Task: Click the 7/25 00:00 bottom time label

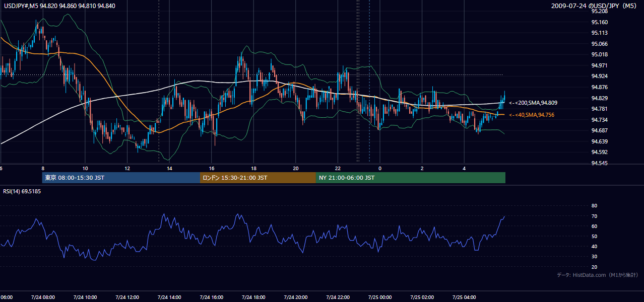Action: 380,297
